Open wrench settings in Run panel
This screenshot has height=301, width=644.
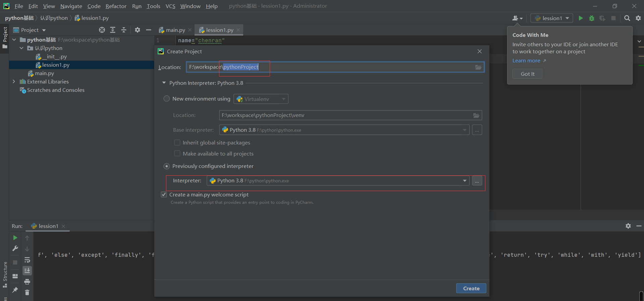pyautogui.click(x=15, y=248)
